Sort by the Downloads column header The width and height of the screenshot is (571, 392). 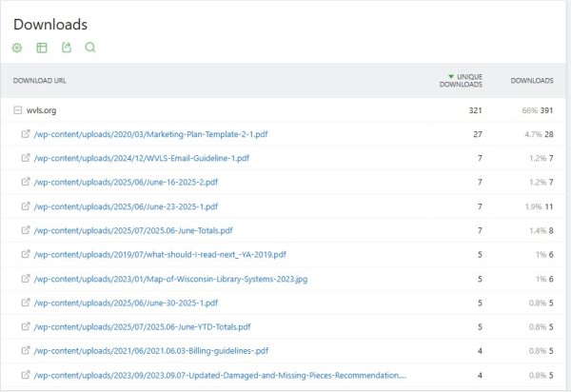coord(532,81)
